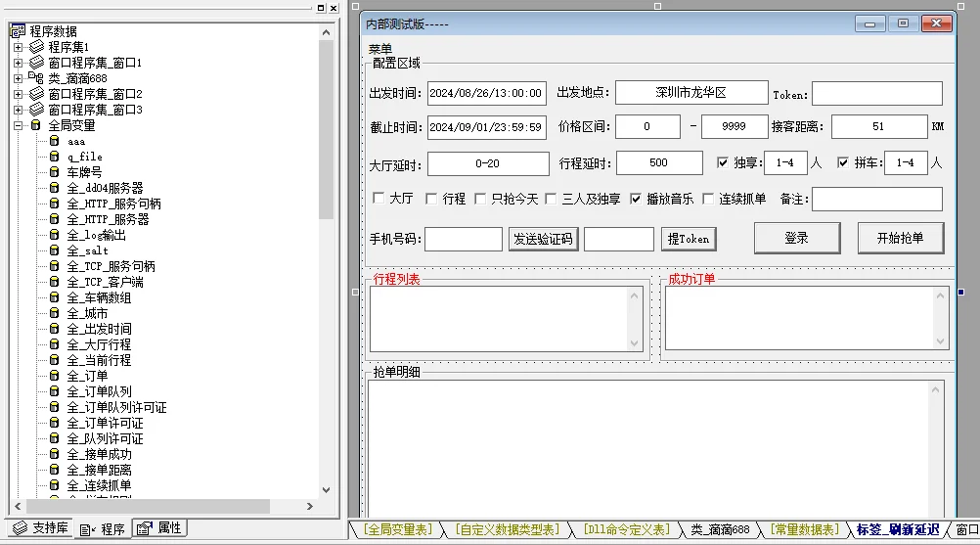Viewport: 980px width, 545px height.
Task: Enable the 大厅 checkbox
Action: [379, 198]
